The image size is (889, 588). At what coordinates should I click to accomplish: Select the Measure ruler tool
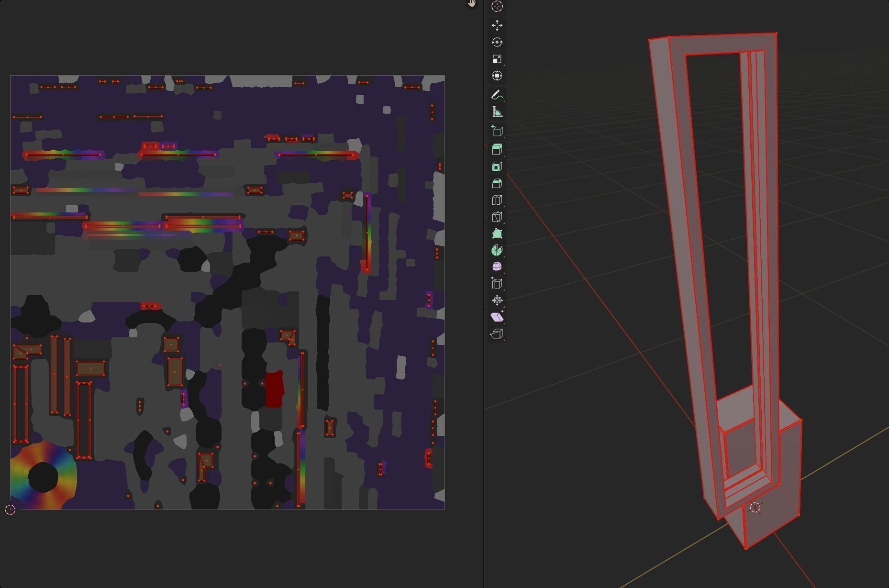coord(497,112)
